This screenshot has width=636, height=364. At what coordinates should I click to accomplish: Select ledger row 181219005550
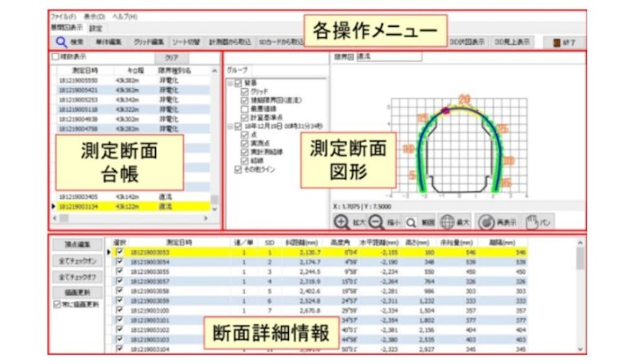click(133, 80)
